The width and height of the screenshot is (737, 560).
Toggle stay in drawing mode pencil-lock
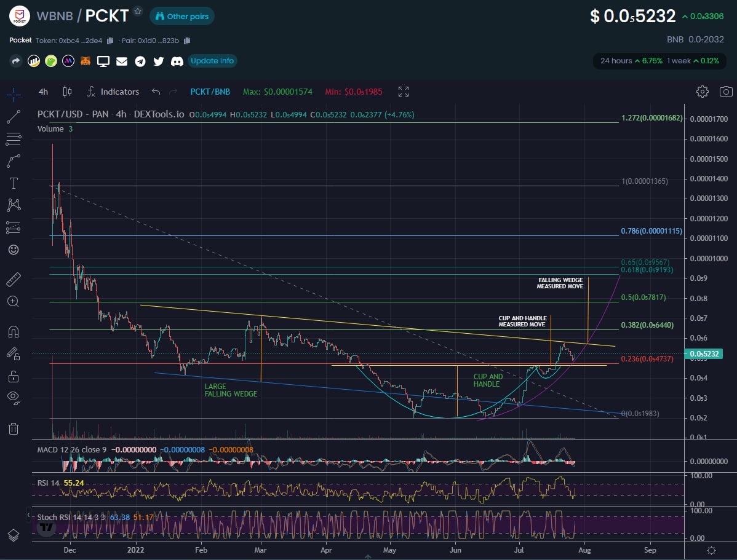click(14, 353)
